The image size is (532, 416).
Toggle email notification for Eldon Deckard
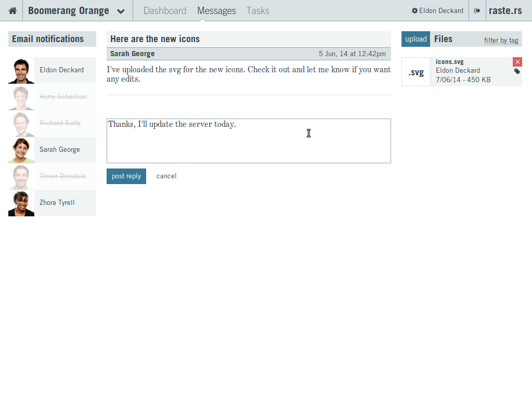pos(61,70)
